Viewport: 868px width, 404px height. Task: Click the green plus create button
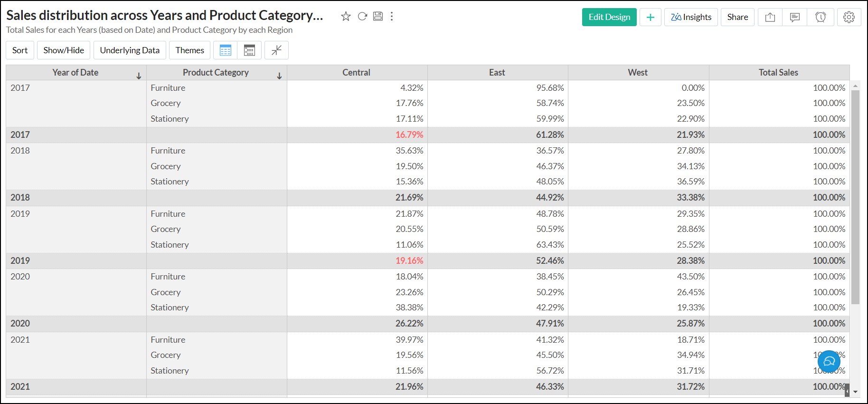650,18
